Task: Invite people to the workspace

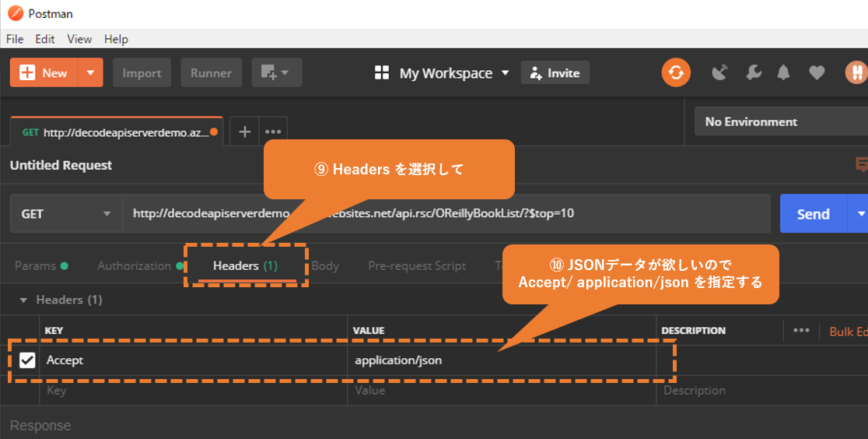Action: [x=555, y=72]
